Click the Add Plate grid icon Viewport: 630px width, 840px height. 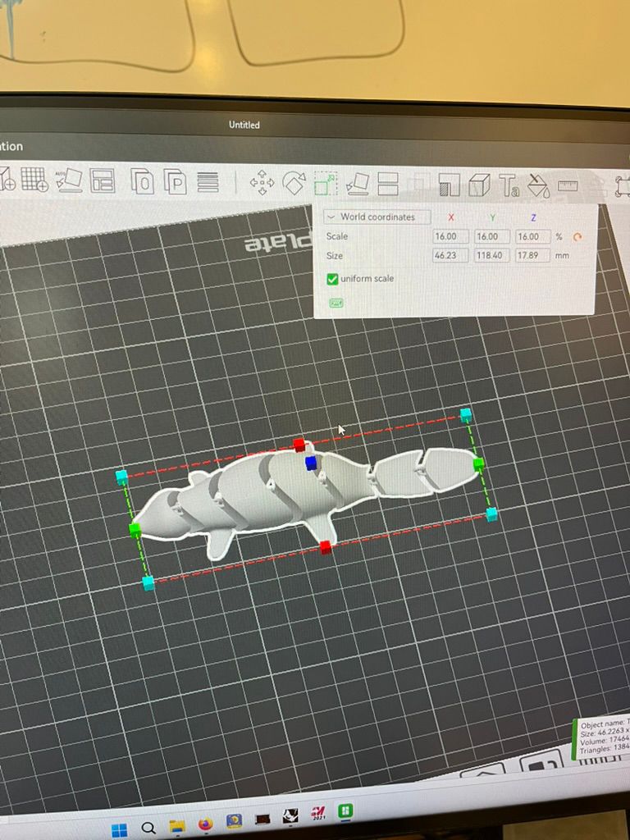pos(34,179)
